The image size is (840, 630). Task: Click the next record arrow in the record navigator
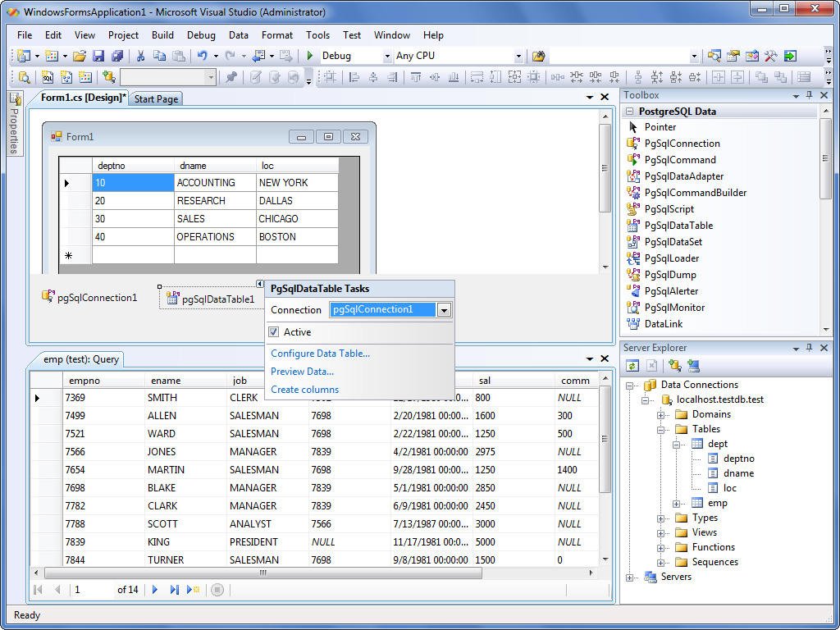[x=155, y=589]
